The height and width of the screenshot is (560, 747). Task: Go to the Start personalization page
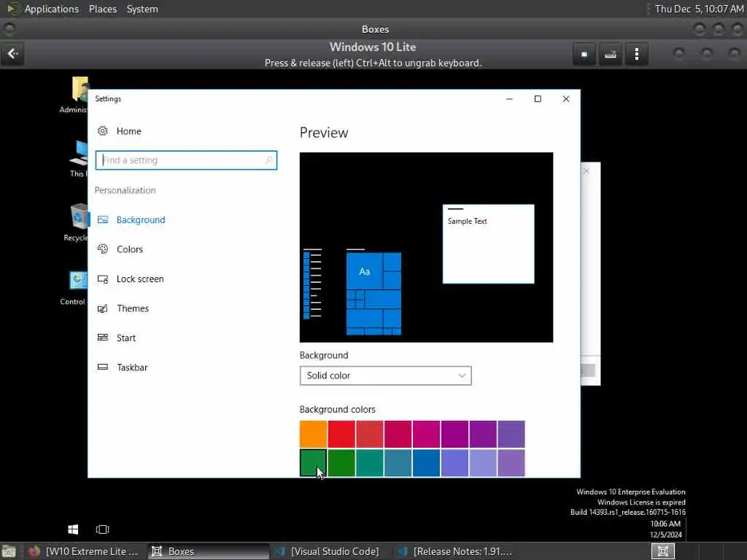pos(126,338)
